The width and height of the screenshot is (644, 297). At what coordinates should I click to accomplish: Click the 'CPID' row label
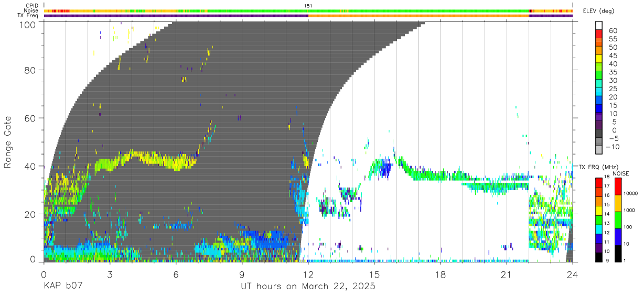33,6
